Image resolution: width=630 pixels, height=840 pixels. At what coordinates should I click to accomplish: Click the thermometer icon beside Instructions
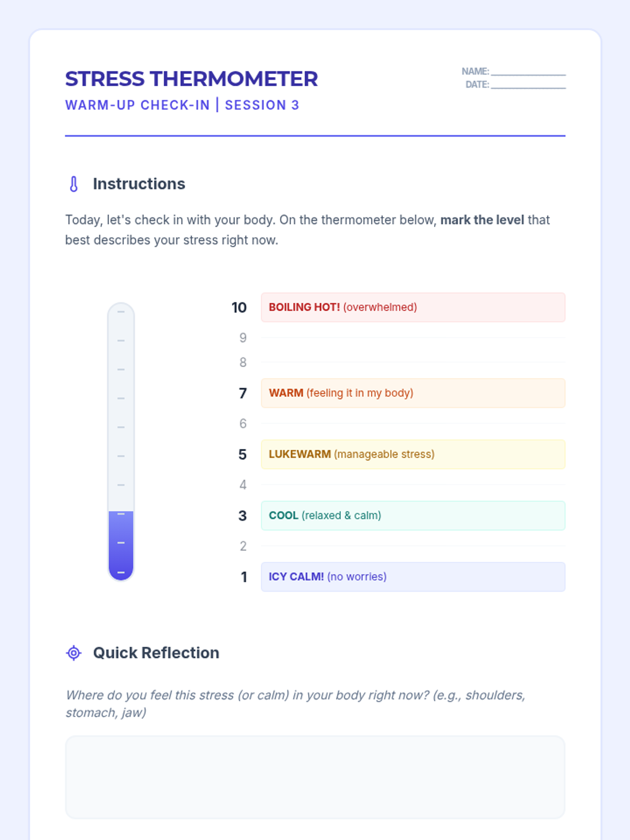(74, 184)
